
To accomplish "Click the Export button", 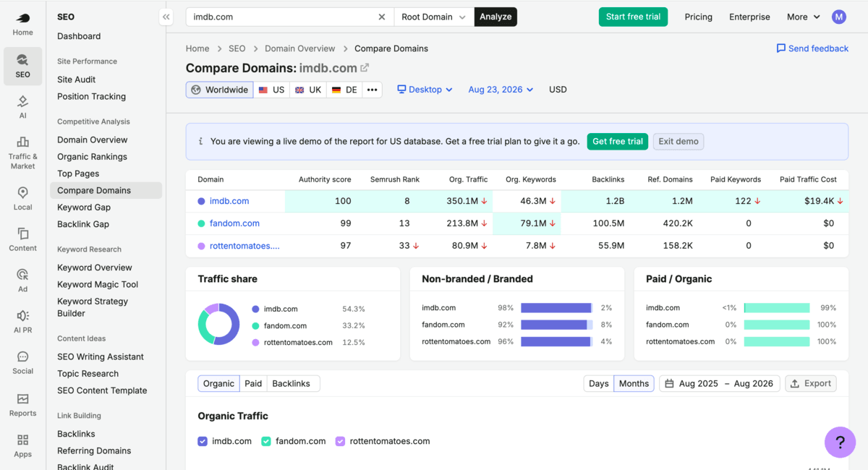I will point(810,383).
